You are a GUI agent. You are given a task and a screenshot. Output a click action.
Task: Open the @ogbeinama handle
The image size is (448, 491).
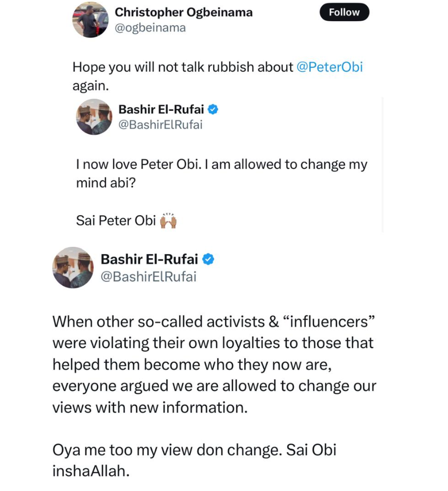(x=150, y=27)
